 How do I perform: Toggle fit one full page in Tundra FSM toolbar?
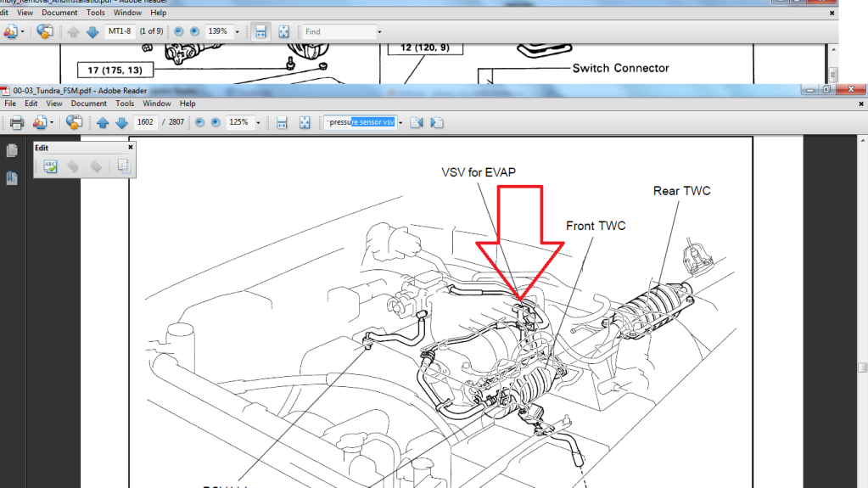click(305, 122)
